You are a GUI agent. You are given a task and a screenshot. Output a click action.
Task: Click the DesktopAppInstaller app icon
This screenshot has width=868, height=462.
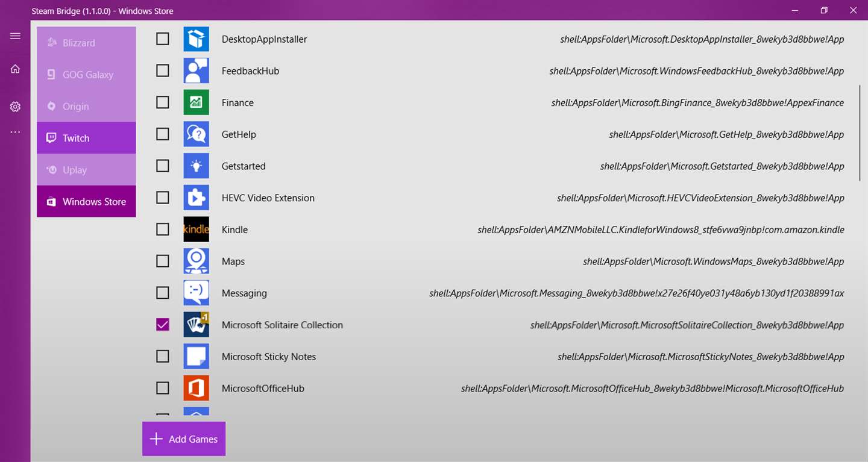(x=197, y=39)
